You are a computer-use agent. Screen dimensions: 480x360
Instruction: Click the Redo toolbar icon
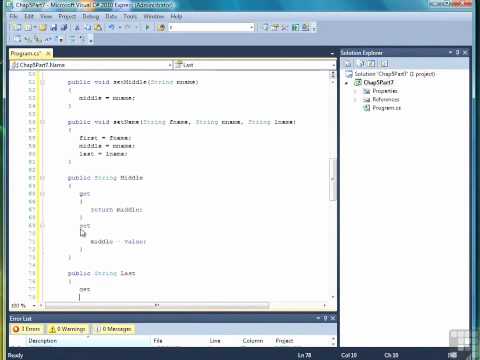127,28
